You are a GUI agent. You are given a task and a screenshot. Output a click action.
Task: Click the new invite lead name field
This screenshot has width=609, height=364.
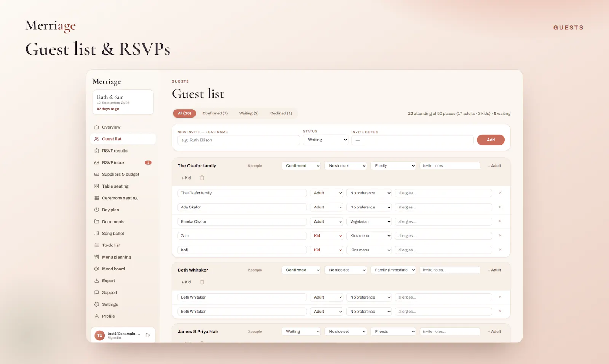point(239,140)
